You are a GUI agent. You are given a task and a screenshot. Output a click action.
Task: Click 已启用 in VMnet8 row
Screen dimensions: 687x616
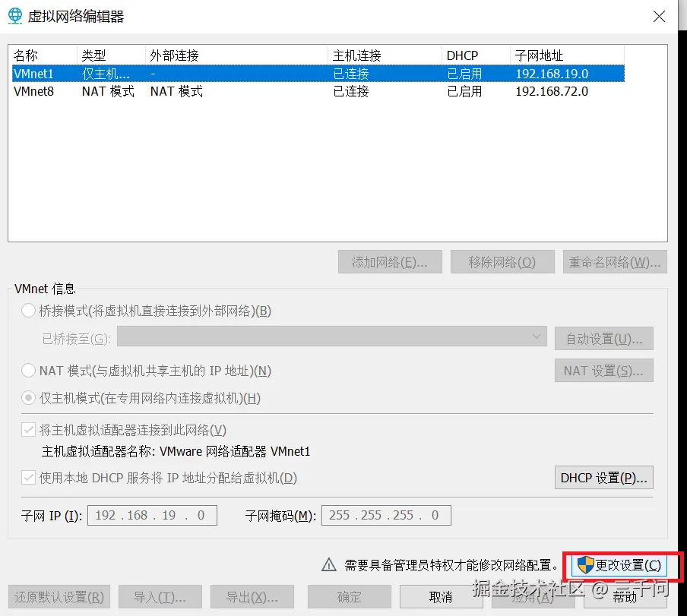464,91
